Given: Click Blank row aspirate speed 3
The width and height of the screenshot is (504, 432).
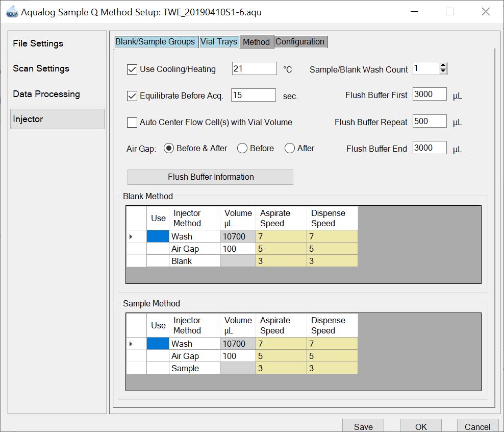Looking at the screenshot, I should (281, 261).
